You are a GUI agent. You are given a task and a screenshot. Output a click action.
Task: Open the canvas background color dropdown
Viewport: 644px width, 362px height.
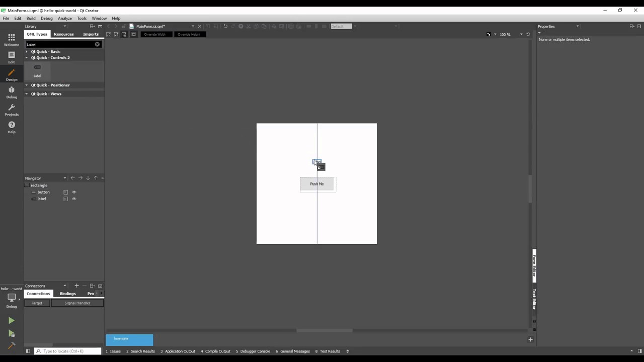(x=495, y=34)
